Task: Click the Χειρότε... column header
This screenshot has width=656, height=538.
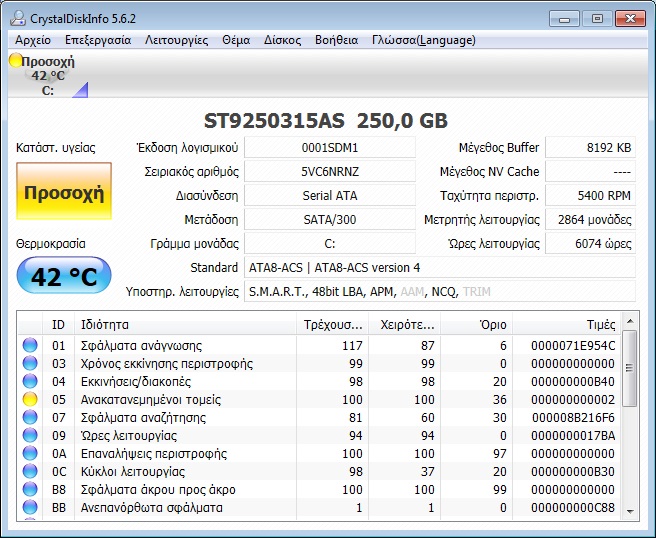Action: pos(405,324)
